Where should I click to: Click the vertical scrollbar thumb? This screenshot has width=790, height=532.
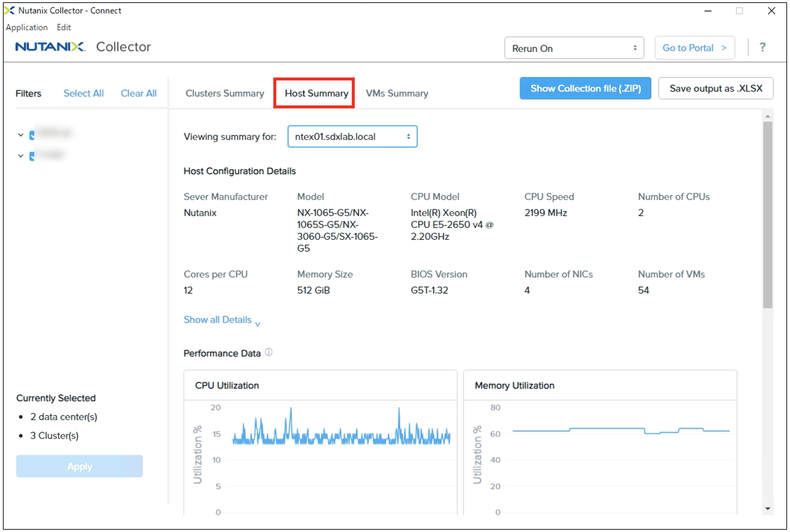tap(767, 215)
